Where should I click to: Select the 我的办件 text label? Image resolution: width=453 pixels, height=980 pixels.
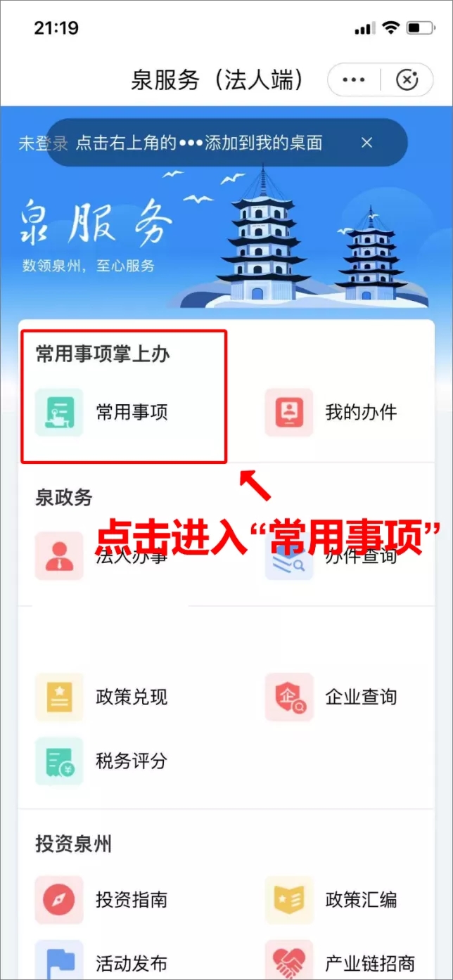click(361, 413)
